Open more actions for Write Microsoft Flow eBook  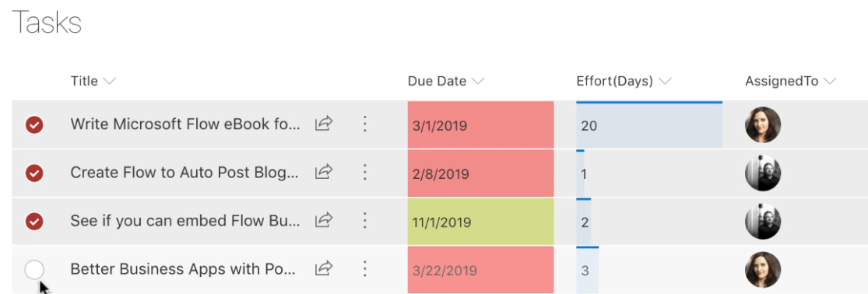click(365, 124)
